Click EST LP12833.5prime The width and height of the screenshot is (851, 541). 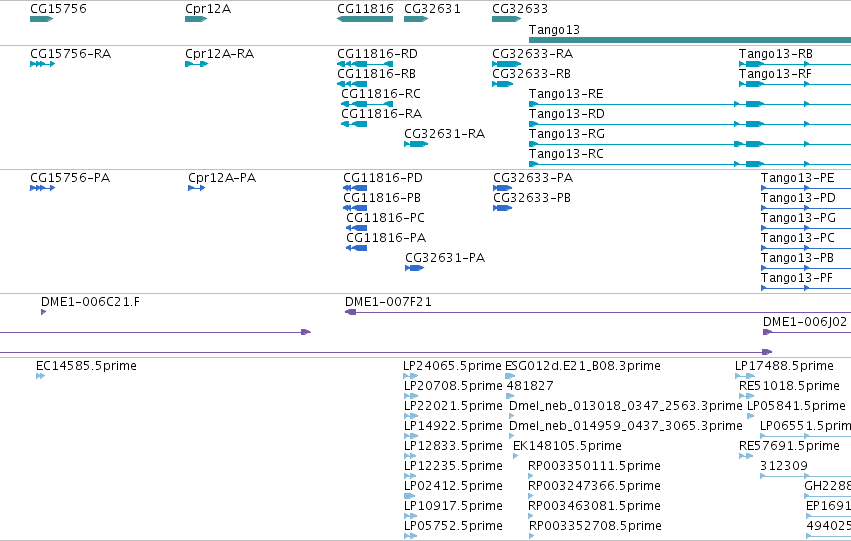[x=453, y=447]
